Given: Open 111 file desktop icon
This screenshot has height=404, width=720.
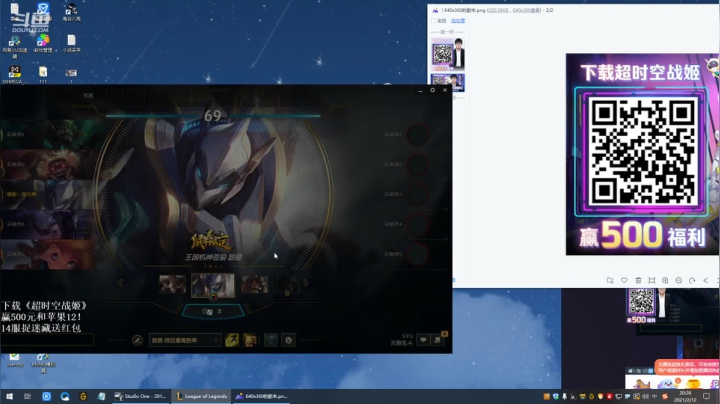Looking at the screenshot, I should coord(43,75).
